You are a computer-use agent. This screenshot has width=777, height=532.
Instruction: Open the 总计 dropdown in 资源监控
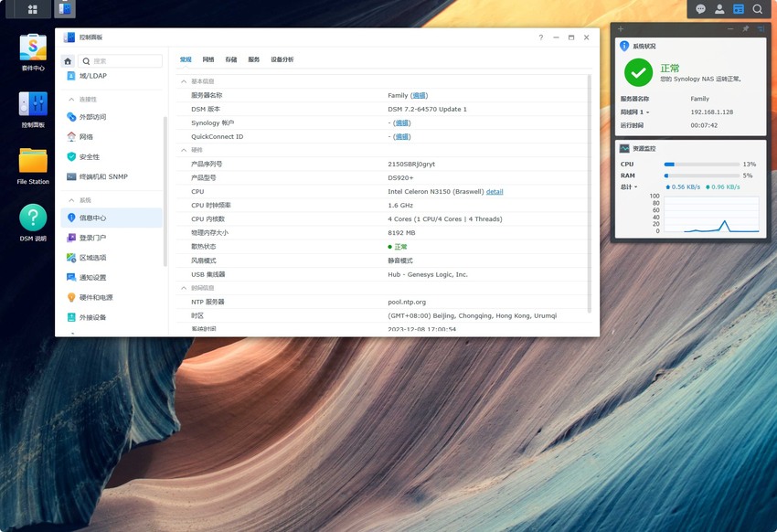[629, 187]
